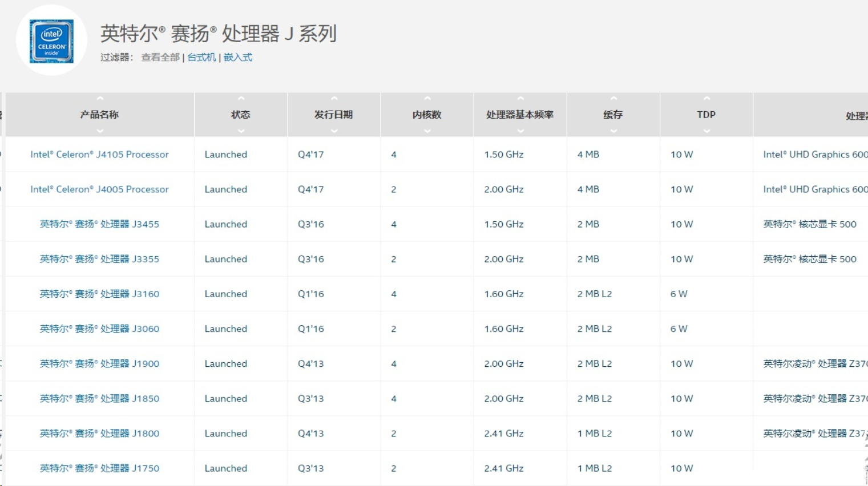Click the TDP column header
The image size is (868, 486).
(706, 115)
